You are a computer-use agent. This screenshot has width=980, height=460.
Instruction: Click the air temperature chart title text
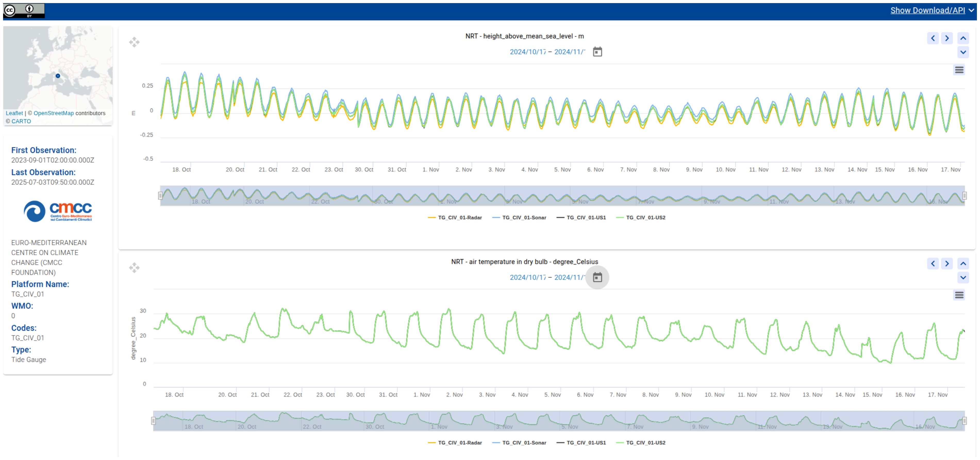(x=525, y=262)
